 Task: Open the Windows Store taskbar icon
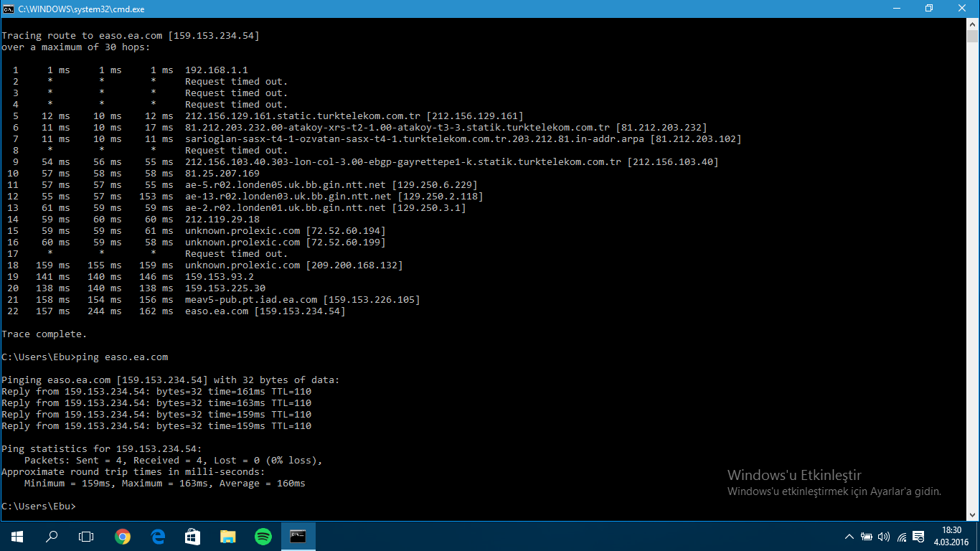click(x=193, y=537)
